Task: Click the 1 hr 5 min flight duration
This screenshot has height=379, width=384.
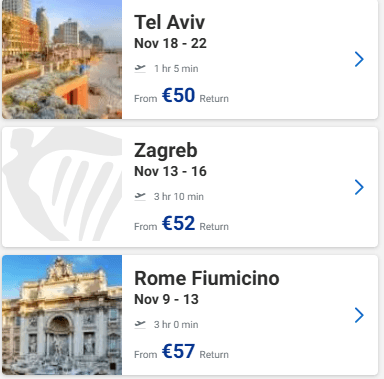Action: tap(176, 69)
